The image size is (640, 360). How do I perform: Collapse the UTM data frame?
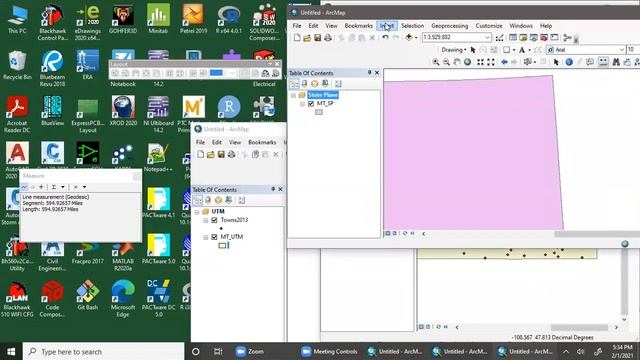pos(197,212)
